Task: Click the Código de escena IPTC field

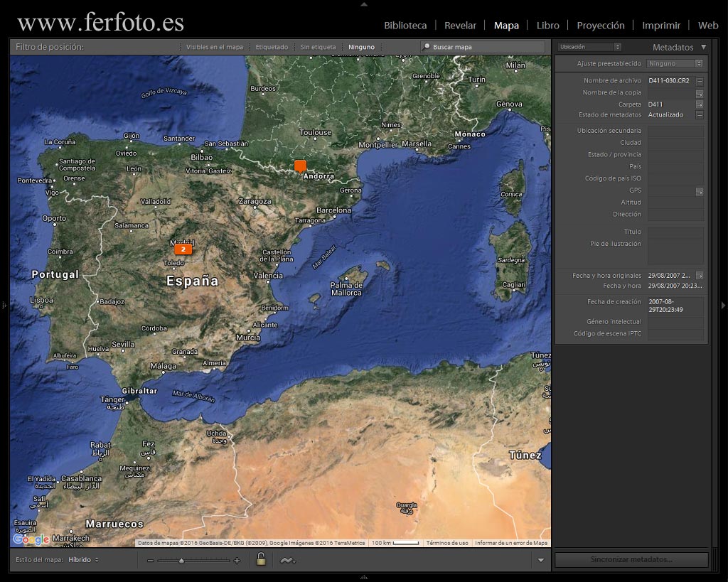Action: [x=675, y=334]
